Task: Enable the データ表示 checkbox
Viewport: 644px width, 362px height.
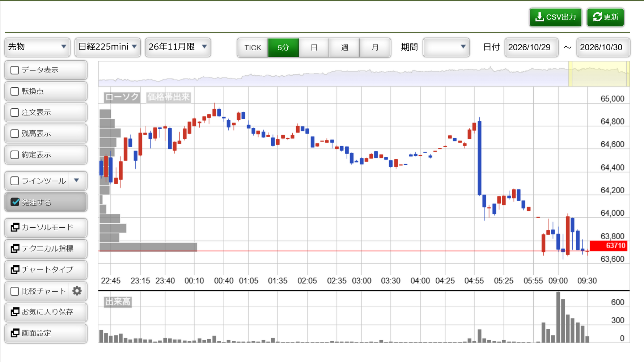Action: pos(15,70)
